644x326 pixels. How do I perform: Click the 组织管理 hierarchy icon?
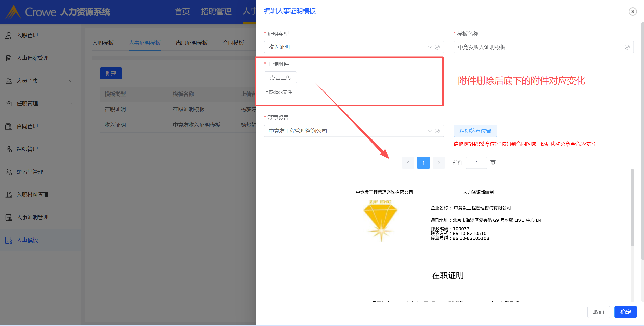click(x=9, y=149)
